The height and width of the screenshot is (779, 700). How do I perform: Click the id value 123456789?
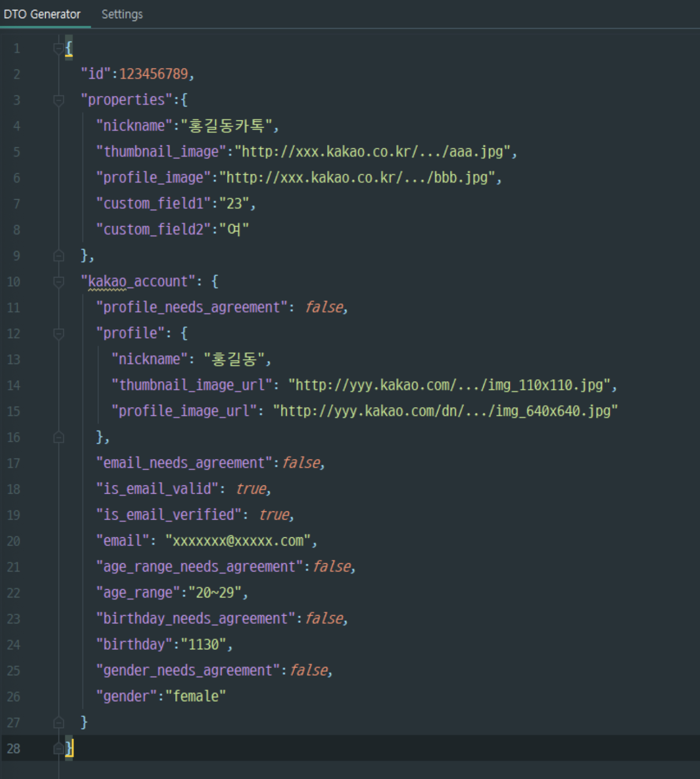153,74
